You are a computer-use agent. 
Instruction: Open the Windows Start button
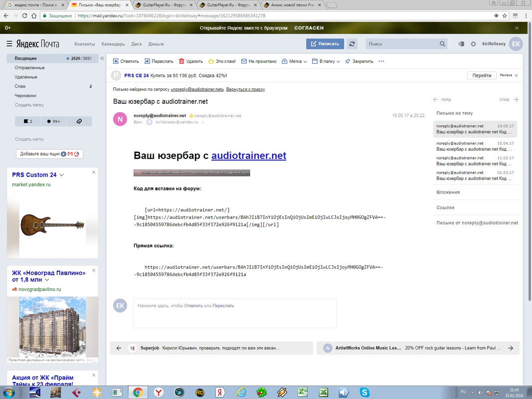(8, 393)
